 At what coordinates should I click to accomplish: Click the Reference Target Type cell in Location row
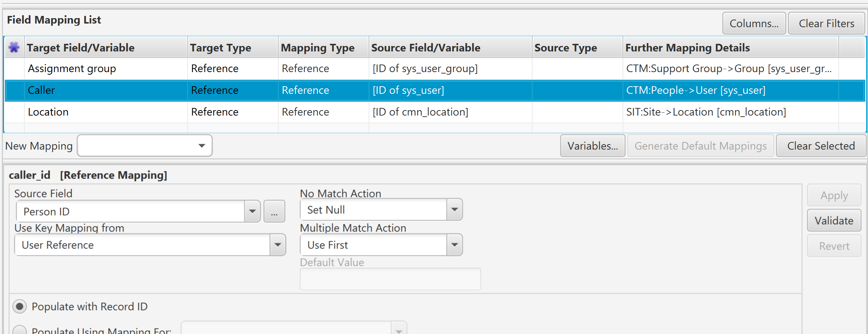coord(233,112)
